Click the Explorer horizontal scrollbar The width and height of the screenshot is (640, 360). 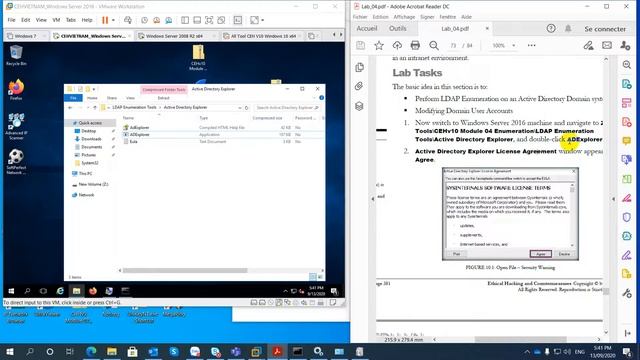coord(184,270)
